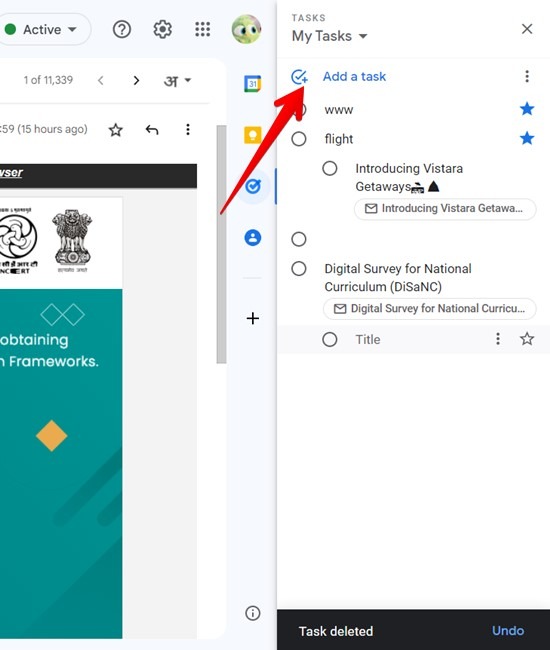Click the add task checkmark icon

tap(299, 77)
